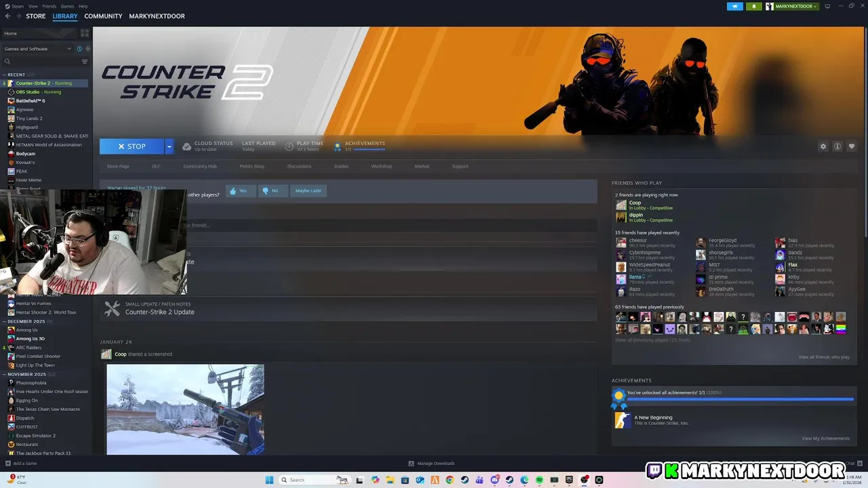Open Windows Start button
This screenshot has width=868, height=488.
coord(269,480)
